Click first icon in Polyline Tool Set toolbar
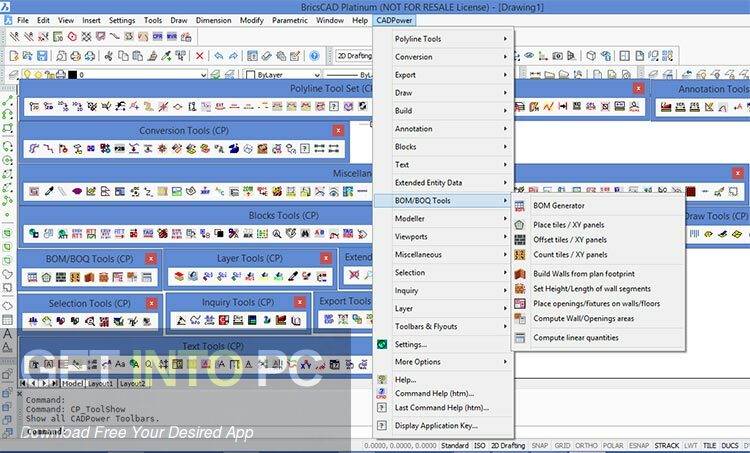This screenshot has height=453, width=750. tap(34, 106)
